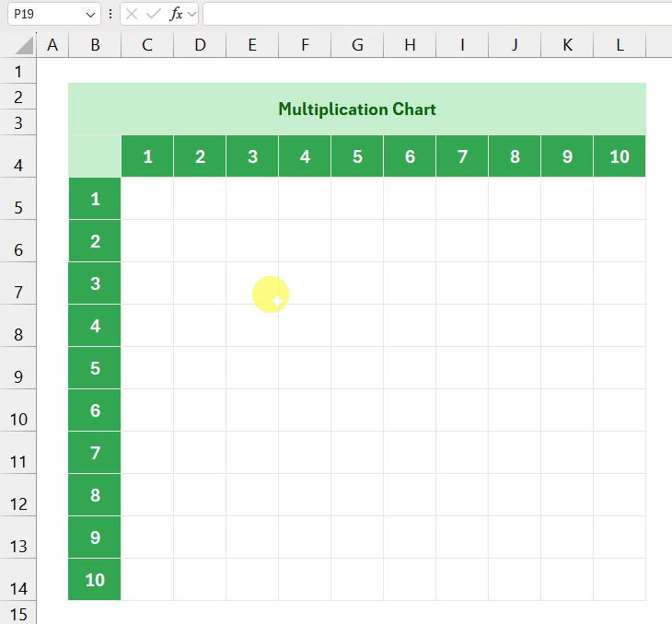
Task: Select column L header
Action: tap(620, 45)
